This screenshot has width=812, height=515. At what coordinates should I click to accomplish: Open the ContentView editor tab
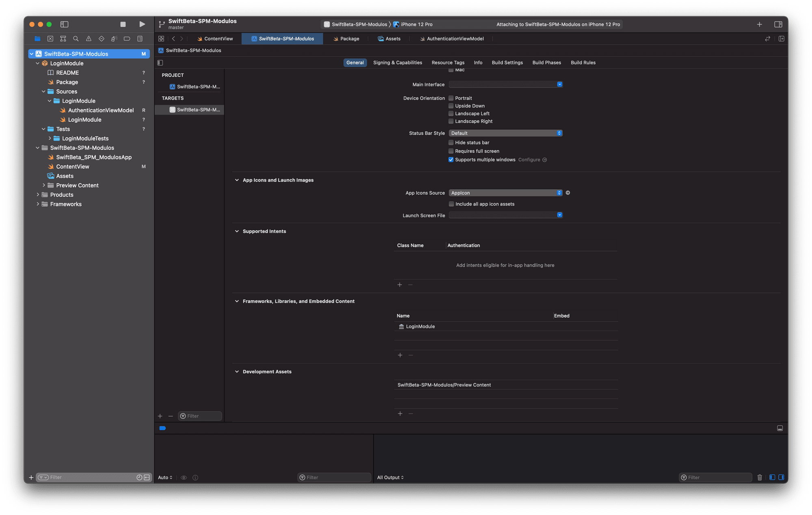(215, 39)
